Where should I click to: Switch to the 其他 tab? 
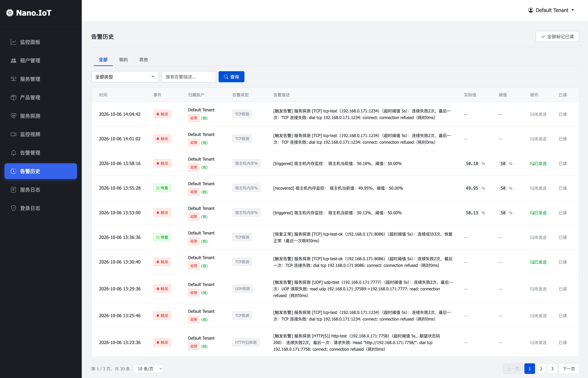point(143,60)
